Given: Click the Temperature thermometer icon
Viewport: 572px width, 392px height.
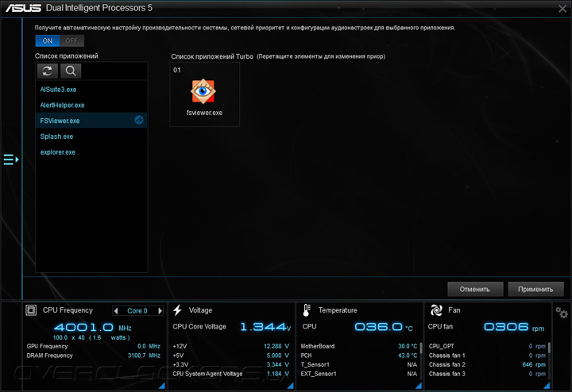Looking at the screenshot, I should [x=307, y=310].
